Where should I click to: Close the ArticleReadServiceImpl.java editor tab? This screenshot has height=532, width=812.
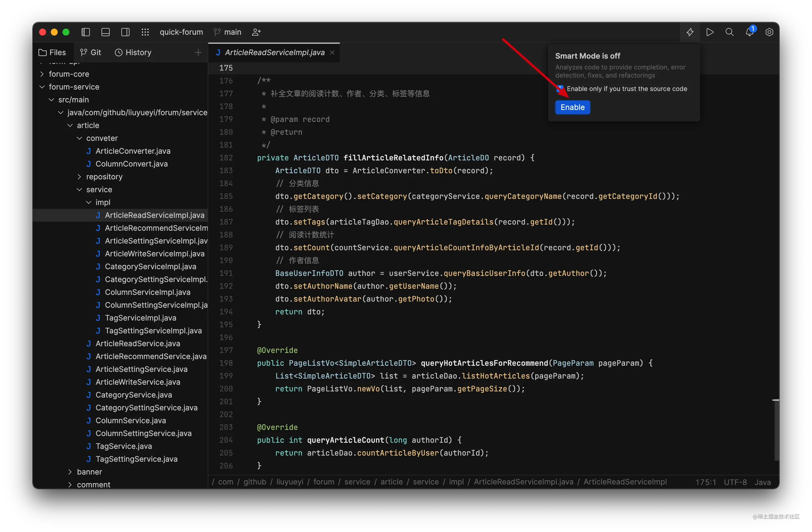332,52
